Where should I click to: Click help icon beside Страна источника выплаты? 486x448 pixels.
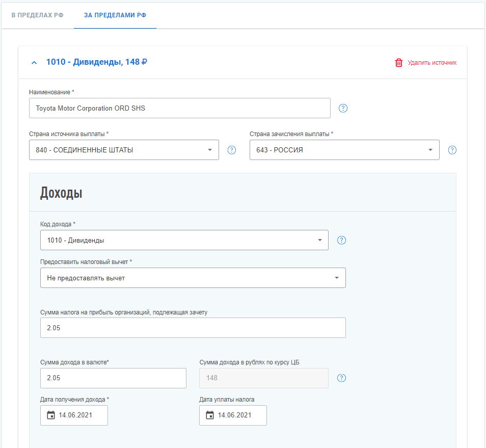(232, 150)
